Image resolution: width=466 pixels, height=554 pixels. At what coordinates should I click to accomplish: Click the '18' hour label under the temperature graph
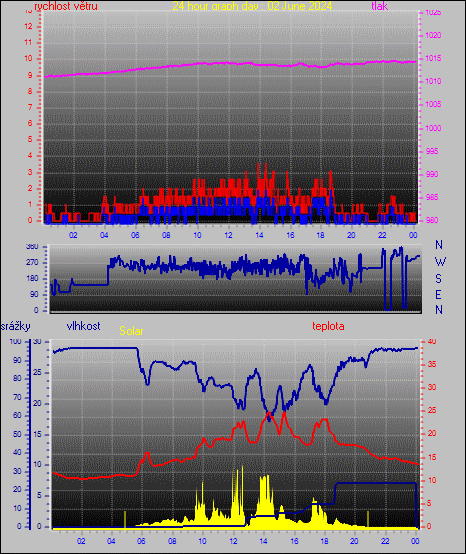point(325,541)
